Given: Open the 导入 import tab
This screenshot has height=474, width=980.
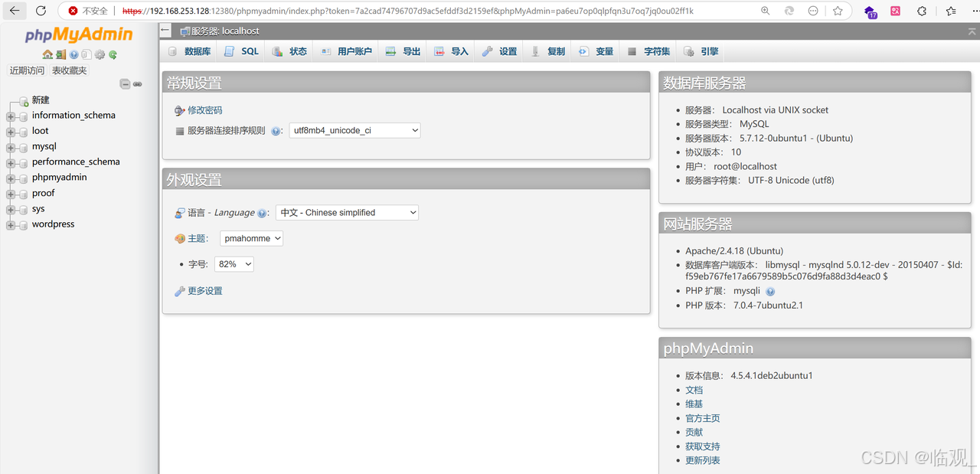Looking at the screenshot, I should 451,51.
